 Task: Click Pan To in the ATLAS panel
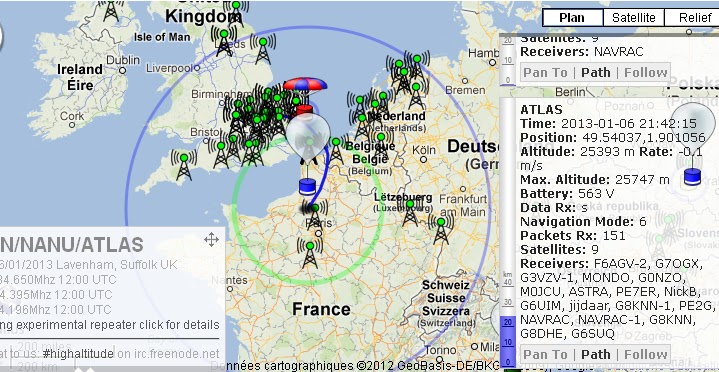546,355
